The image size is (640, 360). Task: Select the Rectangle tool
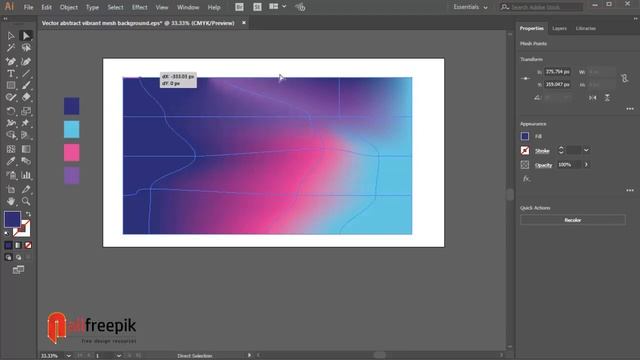11,86
